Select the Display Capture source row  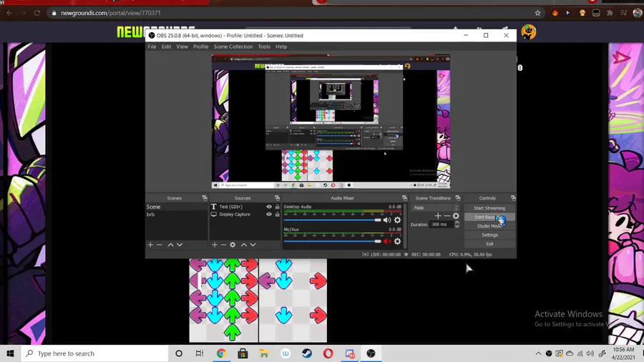pos(245,214)
